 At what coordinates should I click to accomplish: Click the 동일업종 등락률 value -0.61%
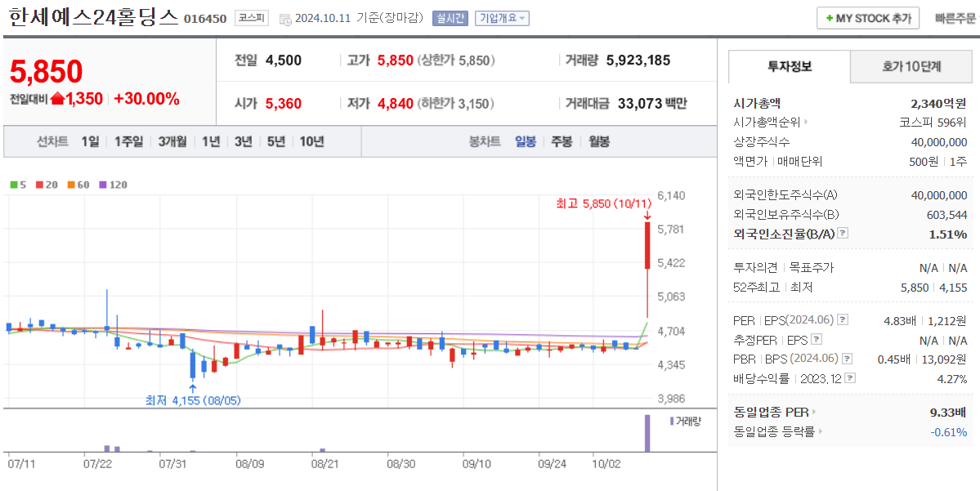pyautogui.click(x=950, y=431)
